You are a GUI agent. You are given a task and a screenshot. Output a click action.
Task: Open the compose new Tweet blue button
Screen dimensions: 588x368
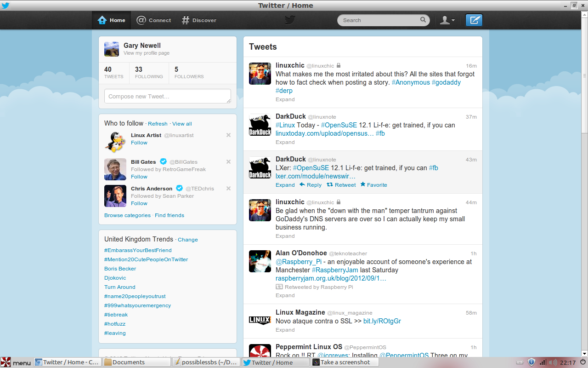pos(474,20)
